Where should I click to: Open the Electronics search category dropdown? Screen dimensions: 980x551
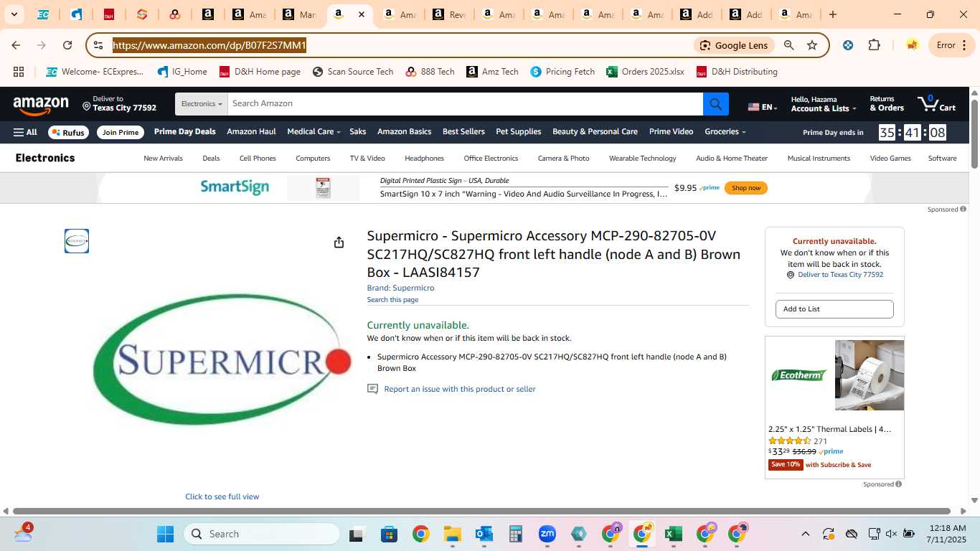(201, 104)
